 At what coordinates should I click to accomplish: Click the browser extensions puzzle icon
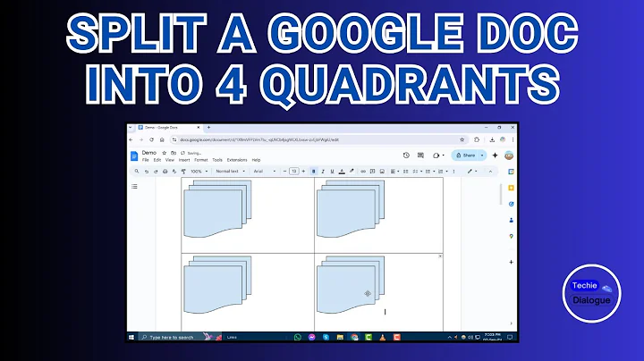(477, 140)
